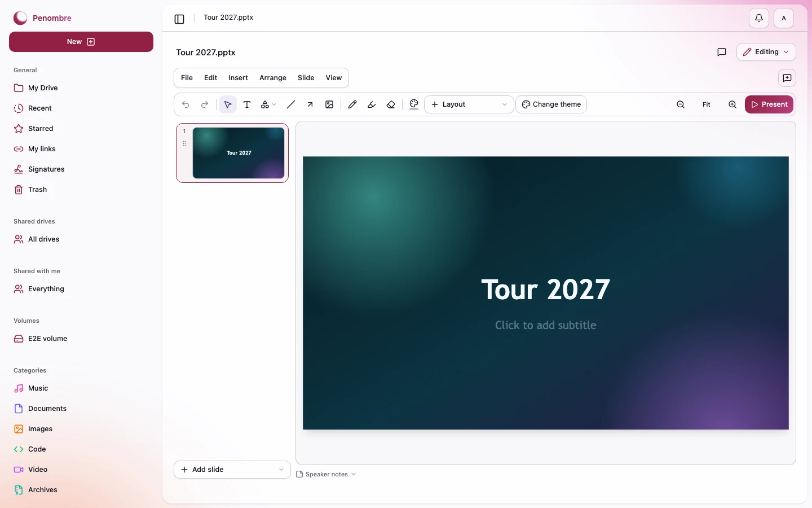This screenshot has width=812, height=508.
Task: Open the Edit menu
Action: click(x=210, y=78)
